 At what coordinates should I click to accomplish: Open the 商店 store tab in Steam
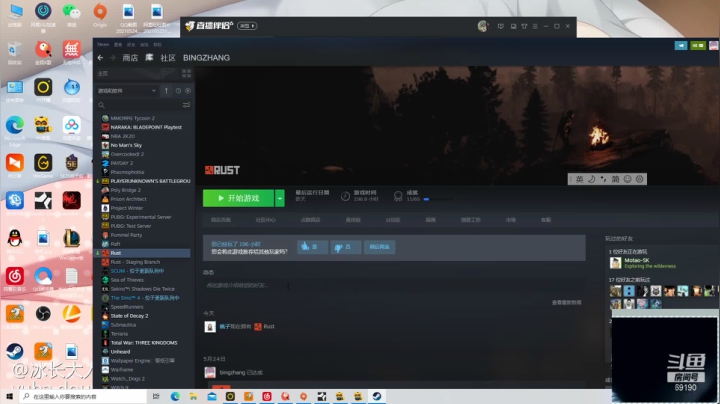pos(130,58)
